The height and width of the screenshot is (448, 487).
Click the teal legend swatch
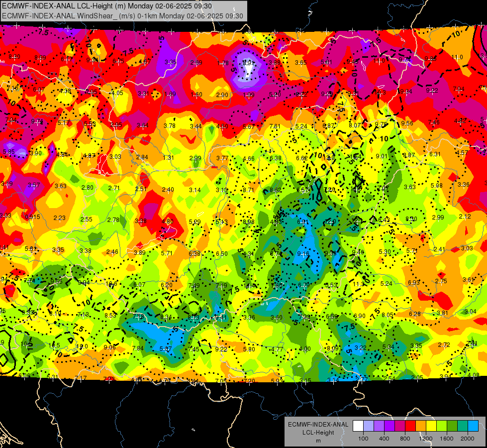tap(463, 426)
